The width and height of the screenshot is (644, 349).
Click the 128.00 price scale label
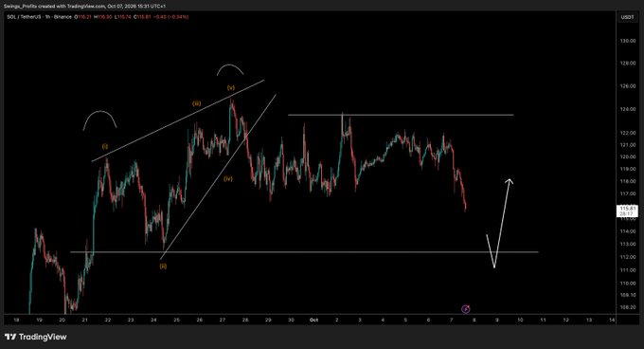[x=628, y=64]
